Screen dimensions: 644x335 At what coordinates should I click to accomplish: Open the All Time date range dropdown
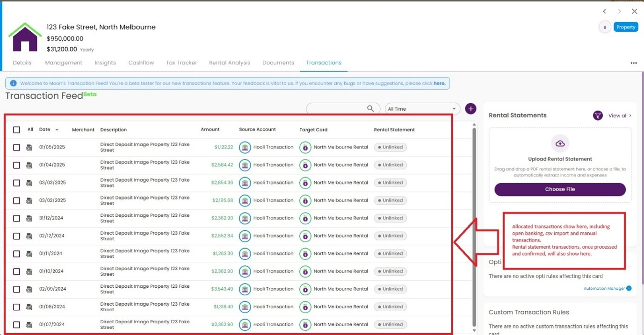pyautogui.click(x=422, y=109)
